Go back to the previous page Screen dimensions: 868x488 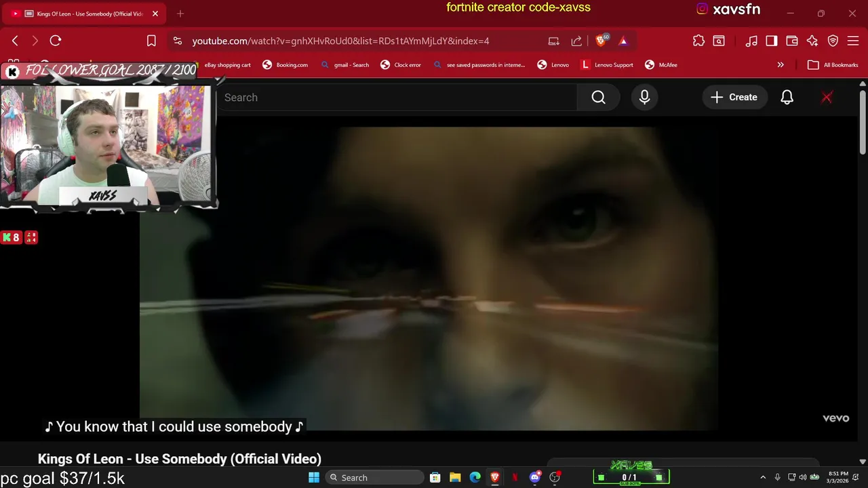[15, 41]
